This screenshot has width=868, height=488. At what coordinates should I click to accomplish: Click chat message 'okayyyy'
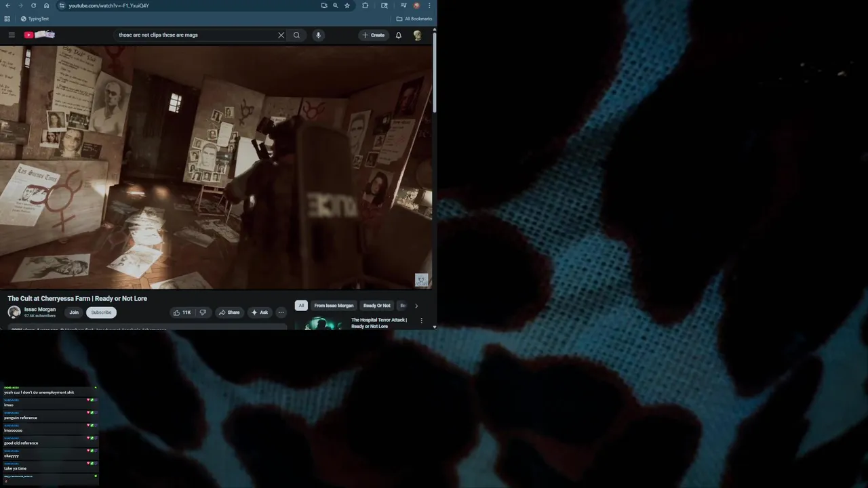click(x=12, y=455)
